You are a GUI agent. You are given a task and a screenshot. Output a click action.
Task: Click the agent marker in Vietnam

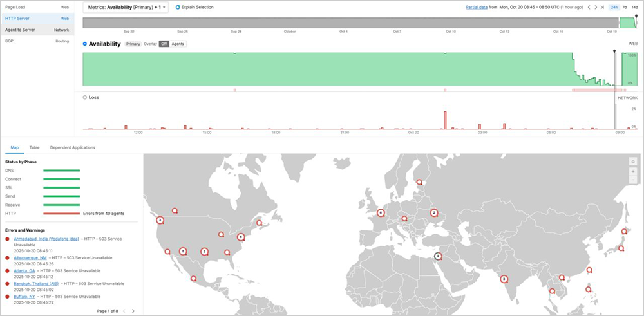coord(562,277)
